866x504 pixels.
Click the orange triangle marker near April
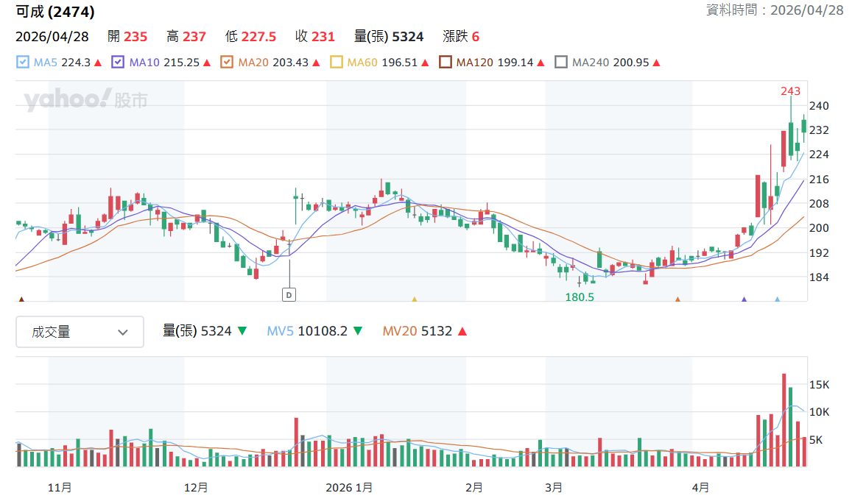pyautogui.click(x=677, y=299)
